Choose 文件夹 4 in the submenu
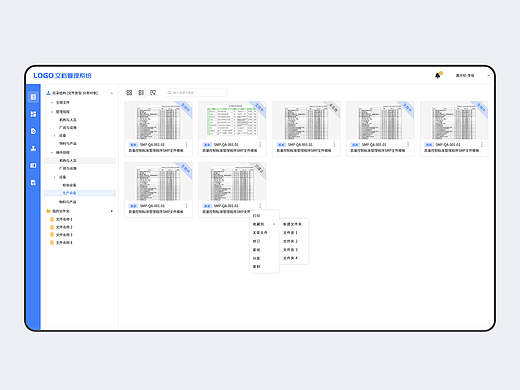 [x=290, y=258]
